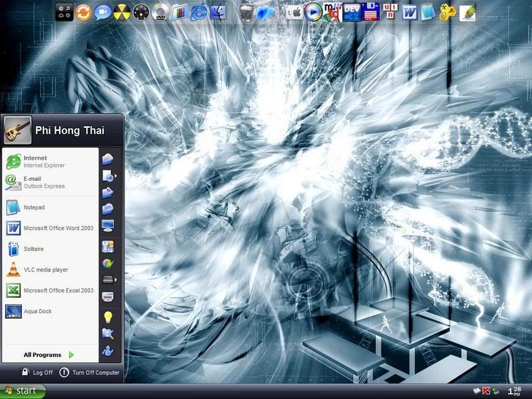Click the Log Off button
The width and height of the screenshot is (532, 399).
click(37, 372)
